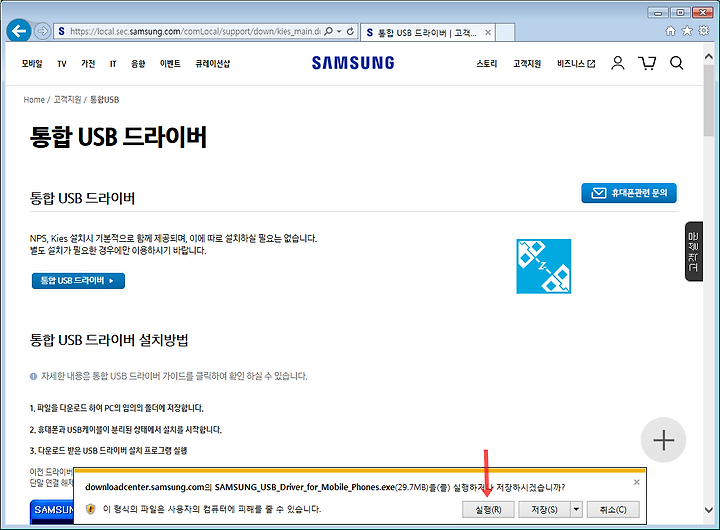Click the large 통합 USB 드라이버 page title
Screen dimensions: 720x530
point(118,137)
